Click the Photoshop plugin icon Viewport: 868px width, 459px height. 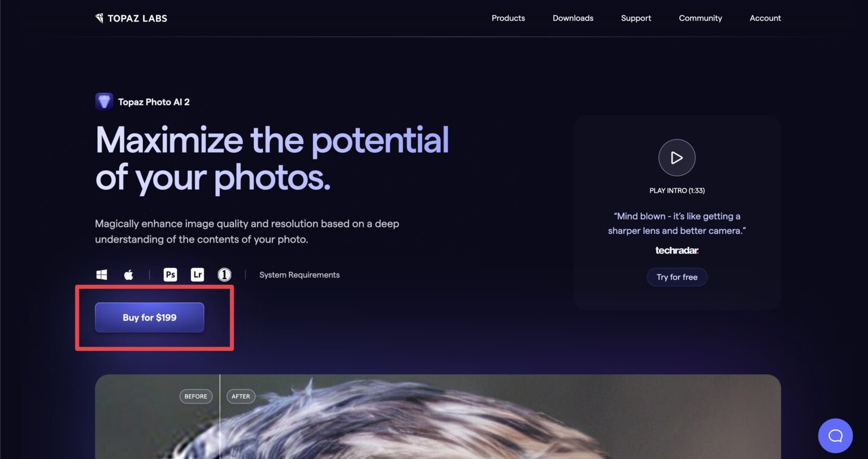(170, 275)
